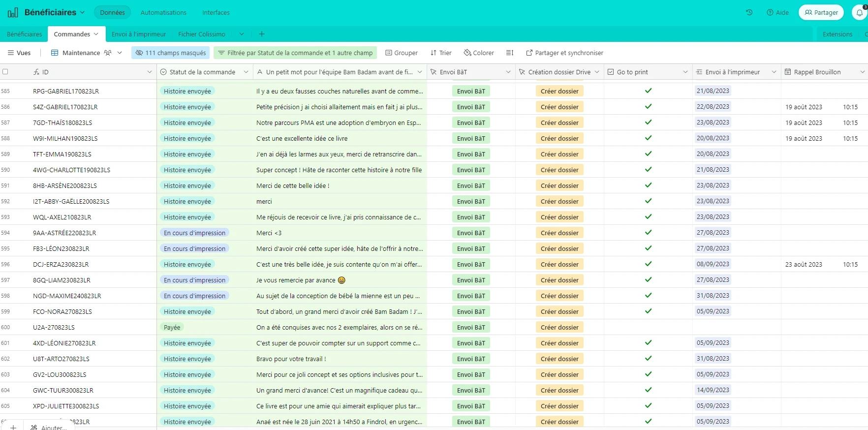Click the collaborators icon next to Maintenance

[x=108, y=53]
